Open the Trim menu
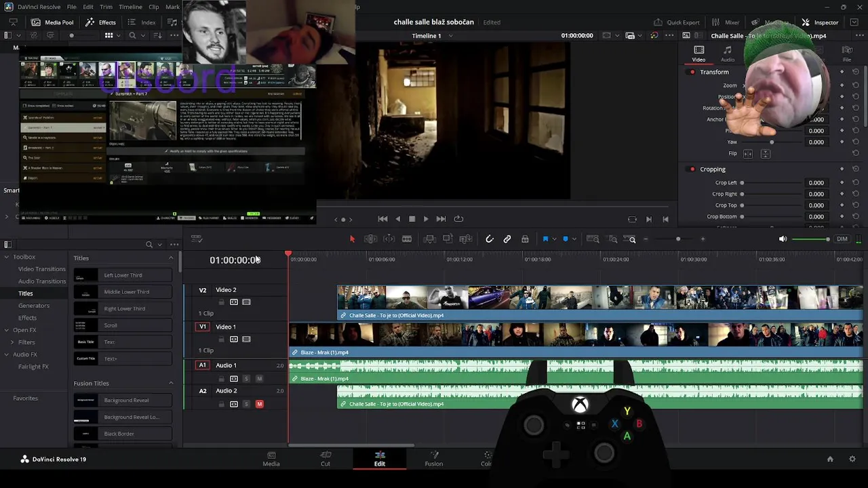Viewport: 868px width, 488px height. pos(106,7)
